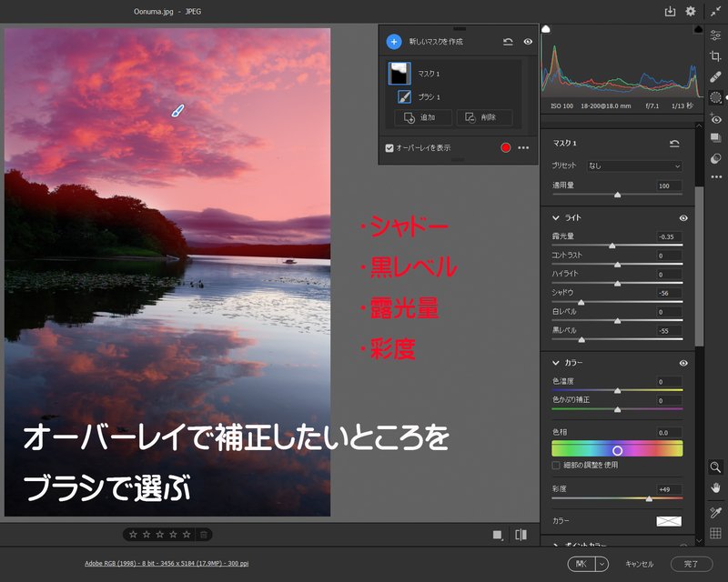The height and width of the screenshot is (582, 728).
Task: Collapse the ライト section chevron
Action: pos(555,217)
